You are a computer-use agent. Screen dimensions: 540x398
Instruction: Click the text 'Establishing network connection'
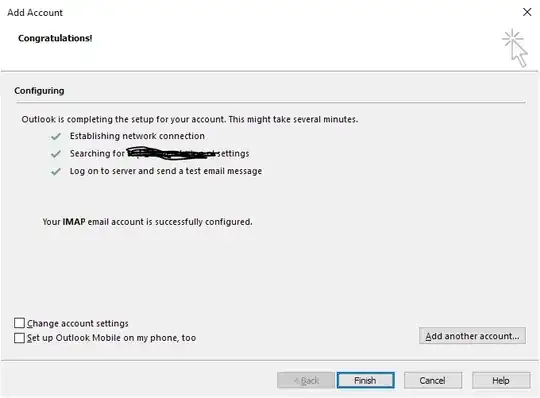(x=137, y=136)
